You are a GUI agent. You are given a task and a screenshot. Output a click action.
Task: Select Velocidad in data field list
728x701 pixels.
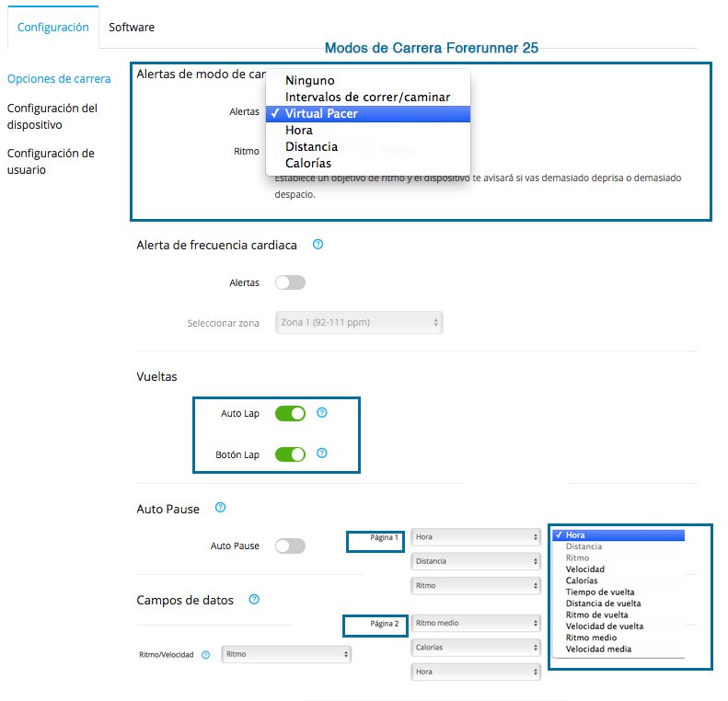pyautogui.click(x=618, y=569)
